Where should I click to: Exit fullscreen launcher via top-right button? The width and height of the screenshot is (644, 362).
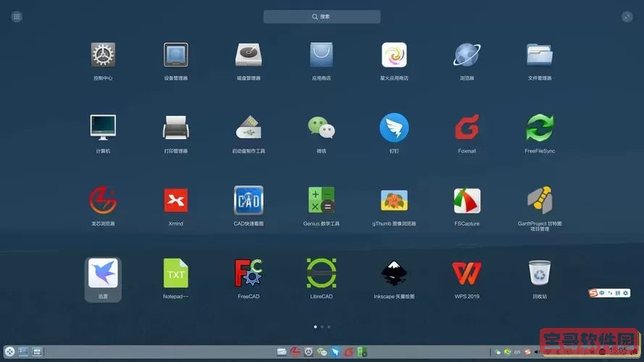627,17
